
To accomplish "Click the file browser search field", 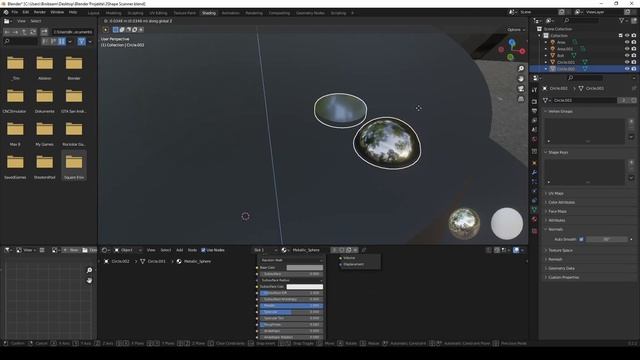I will pos(20,41).
